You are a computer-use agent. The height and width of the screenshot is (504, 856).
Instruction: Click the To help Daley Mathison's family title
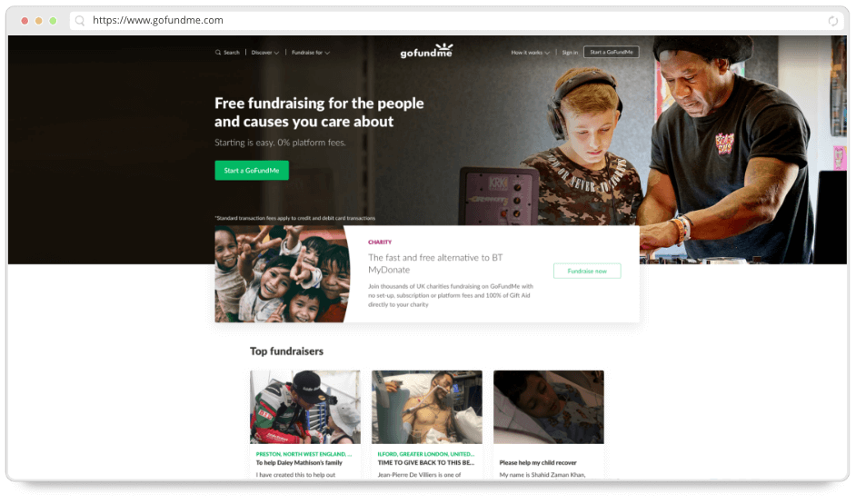click(x=299, y=463)
